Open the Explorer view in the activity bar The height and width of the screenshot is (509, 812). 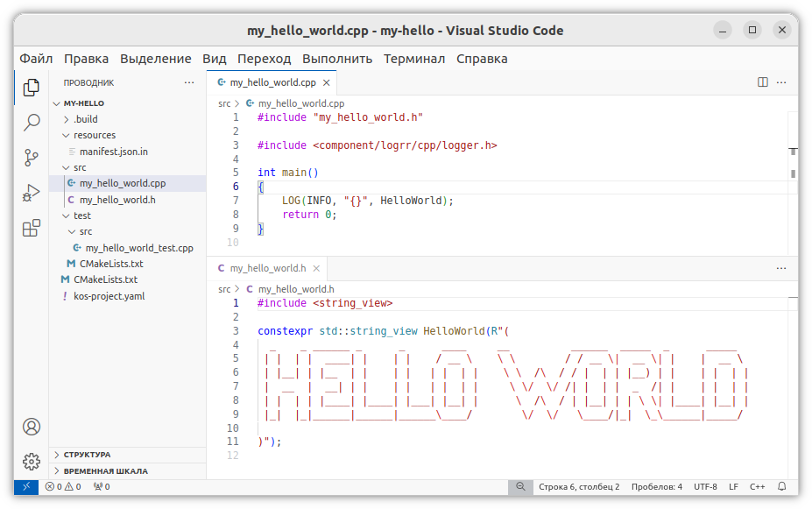[x=31, y=88]
